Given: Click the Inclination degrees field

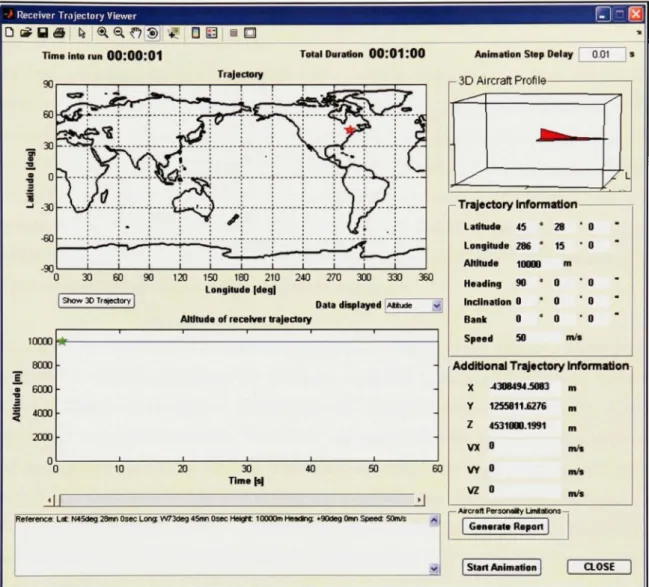Looking at the screenshot, I should pyautogui.click(x=525, y=301).
